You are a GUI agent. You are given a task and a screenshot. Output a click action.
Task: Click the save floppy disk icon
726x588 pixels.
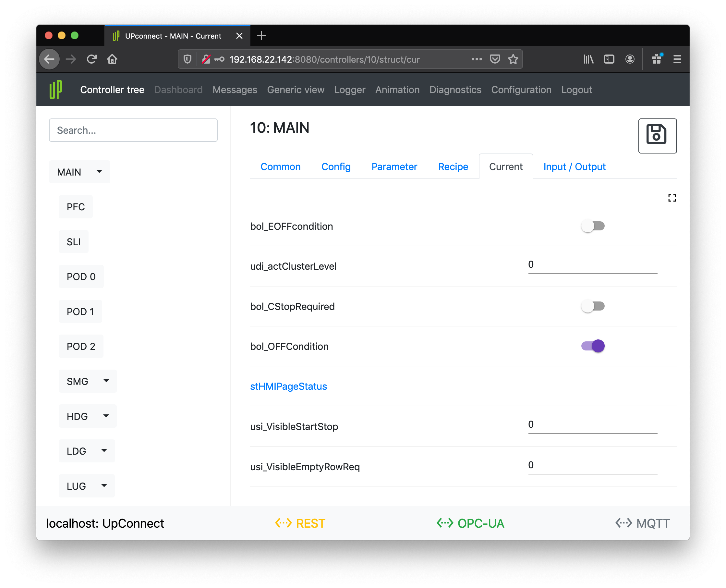[x=657, y=136]
